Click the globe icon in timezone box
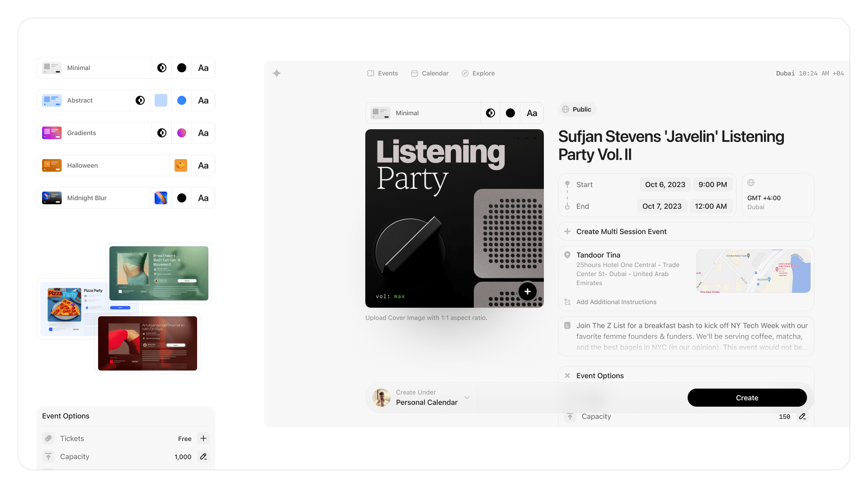The image size is (868, 488). 751,183
